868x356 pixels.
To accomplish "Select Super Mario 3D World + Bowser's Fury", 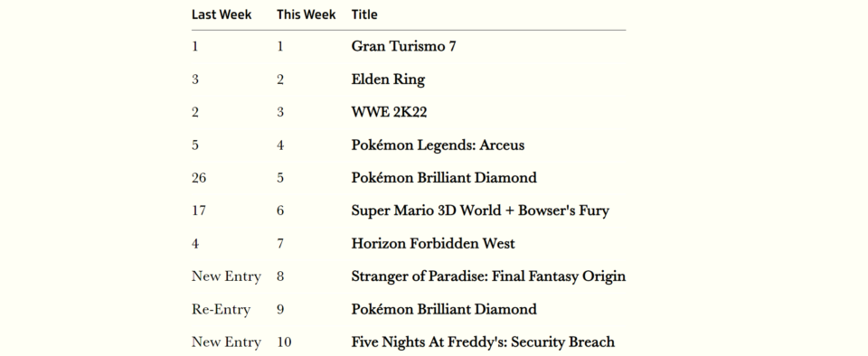I will click(480, 211).
